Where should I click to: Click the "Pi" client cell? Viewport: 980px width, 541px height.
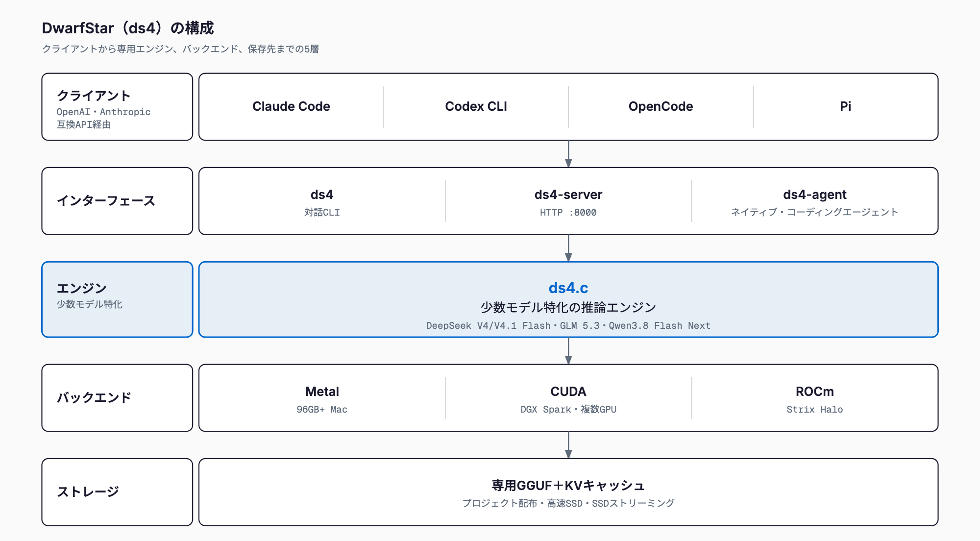coord(845,106)
